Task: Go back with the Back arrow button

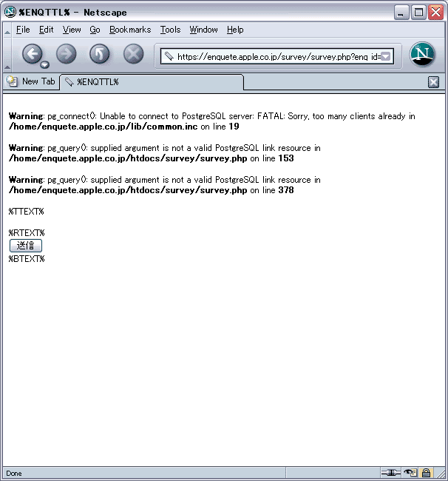Action: 32,54
